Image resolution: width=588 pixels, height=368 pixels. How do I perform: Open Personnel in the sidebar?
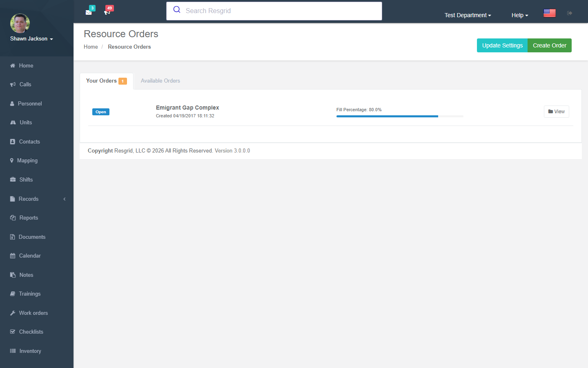[37, 104]
